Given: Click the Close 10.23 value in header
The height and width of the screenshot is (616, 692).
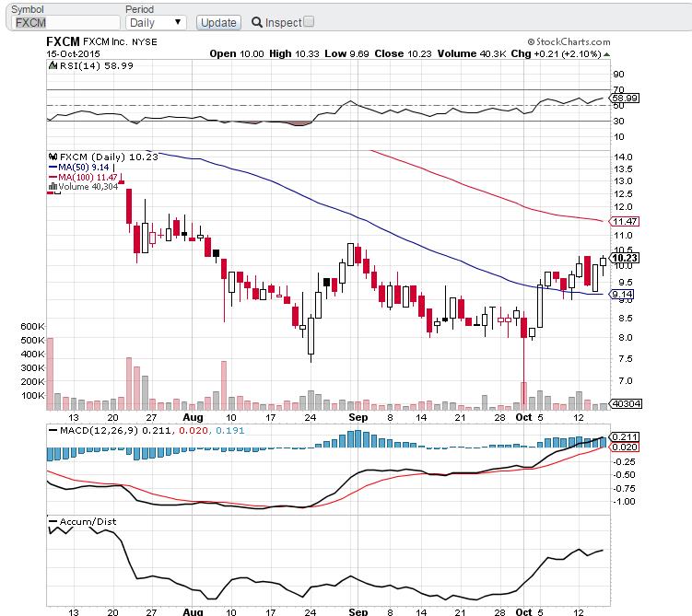Looking at the screenshot, I should pyautogui.click(x=403, y=53).
